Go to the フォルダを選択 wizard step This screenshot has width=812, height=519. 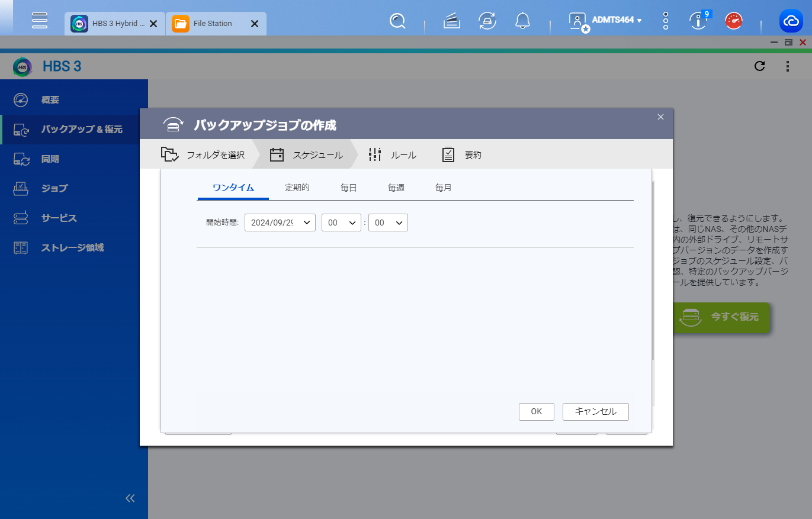click(203, 155)
